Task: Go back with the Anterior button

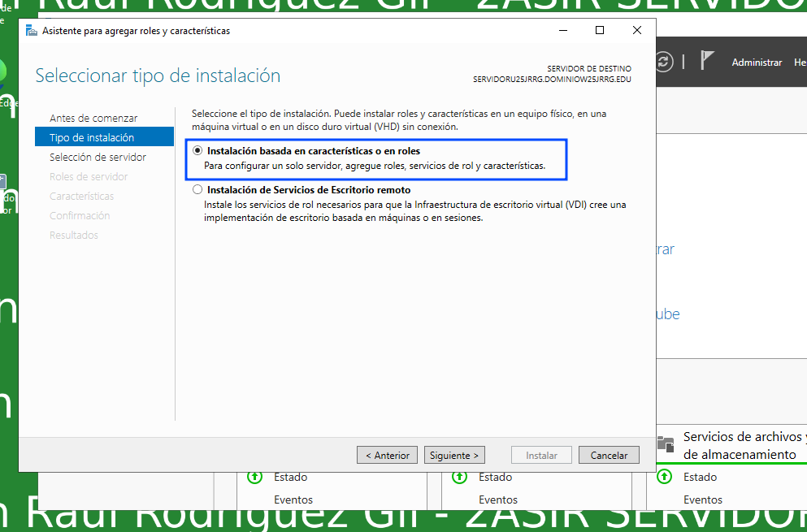Action: point(387,456)
